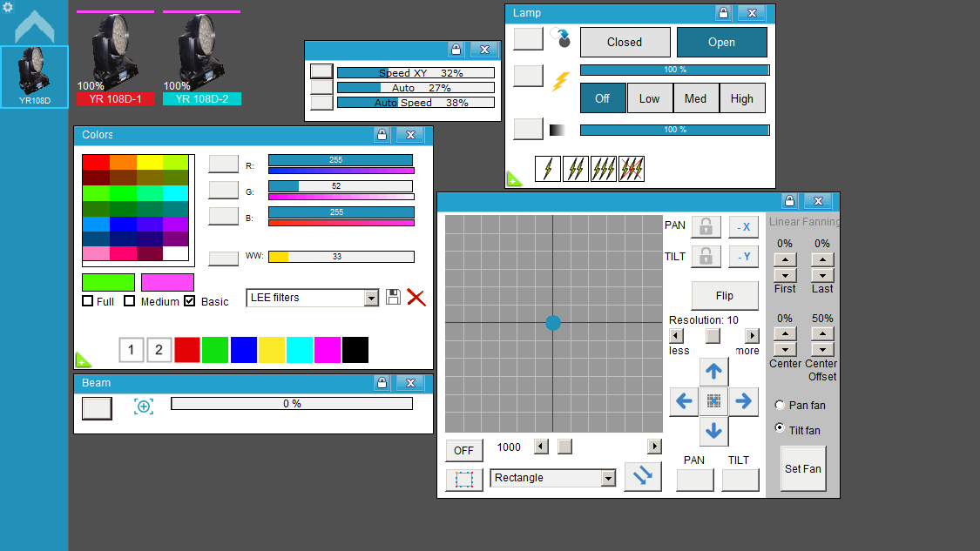Set the strobe to Off

click(x=603, y=98)
